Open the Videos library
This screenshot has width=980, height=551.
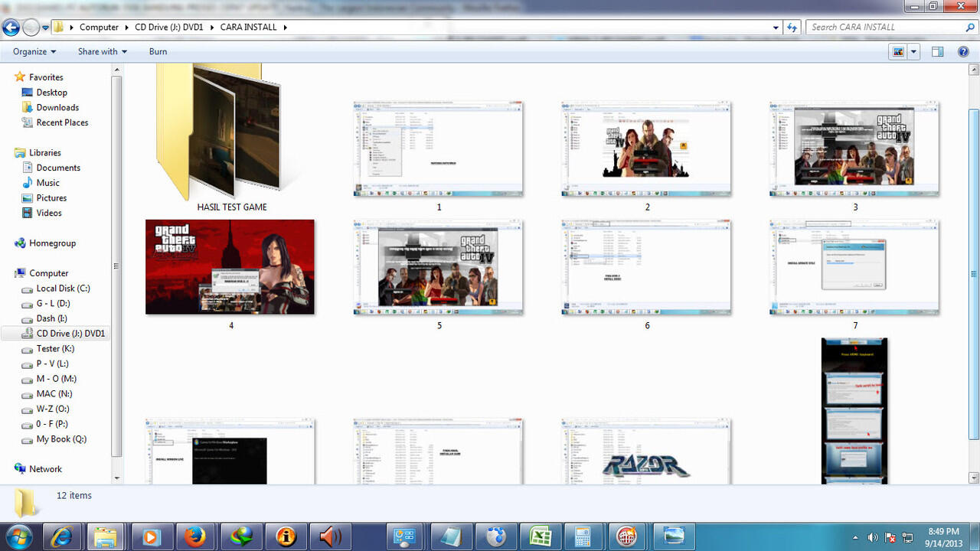pyautogui.click(x=42, y=213)
